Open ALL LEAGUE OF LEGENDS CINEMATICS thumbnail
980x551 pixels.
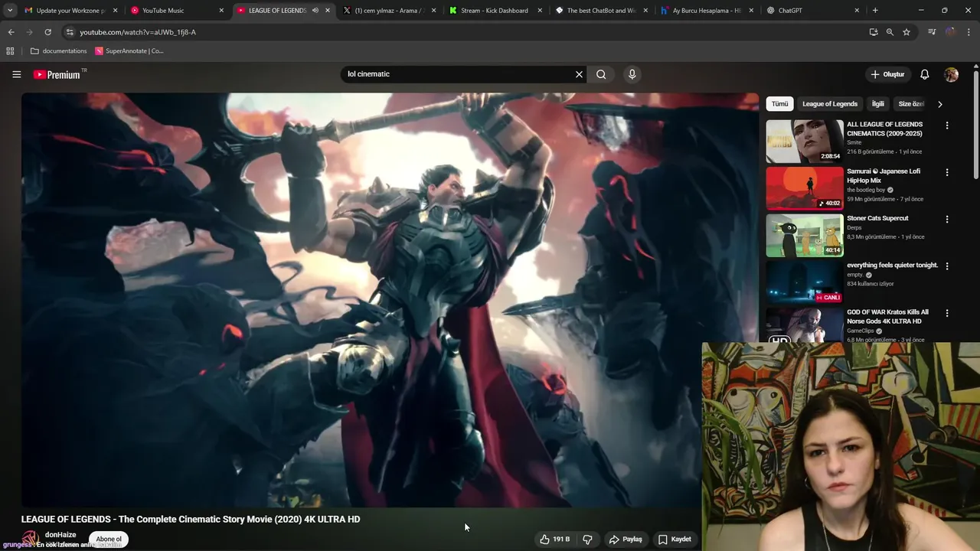(805, 141)
